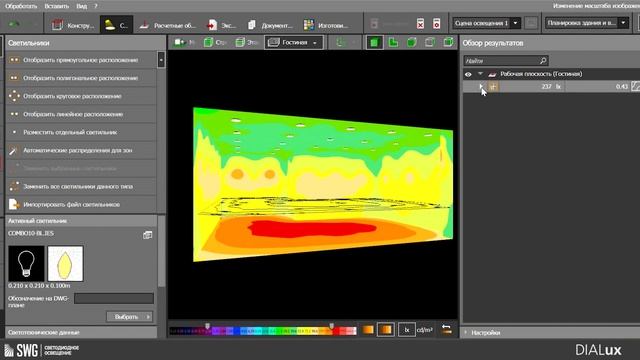Click the grid icon in 237 lx row
Screen dimensions: 640x360
point(493,87)
